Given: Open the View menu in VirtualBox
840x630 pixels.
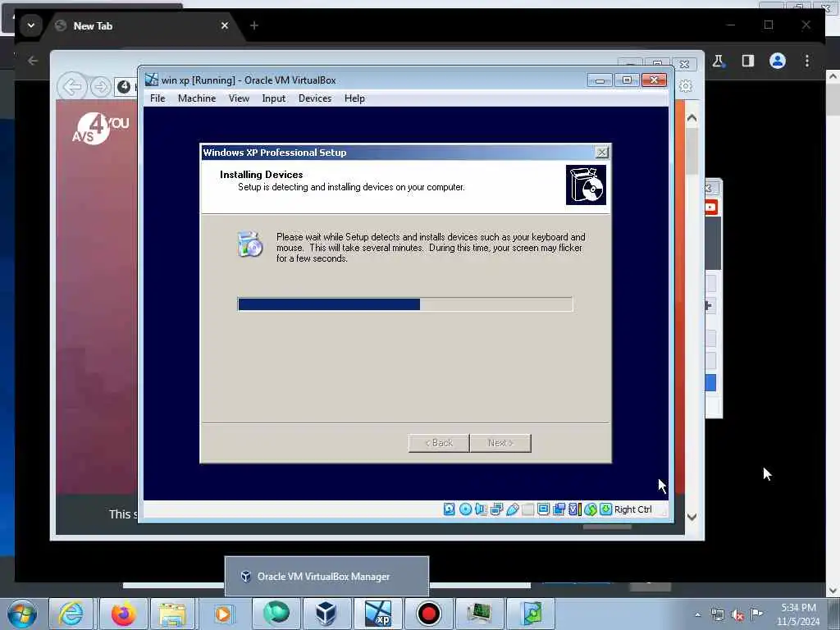Looking at the screenshot, I should pyautogui.click(x=239, y=98).
